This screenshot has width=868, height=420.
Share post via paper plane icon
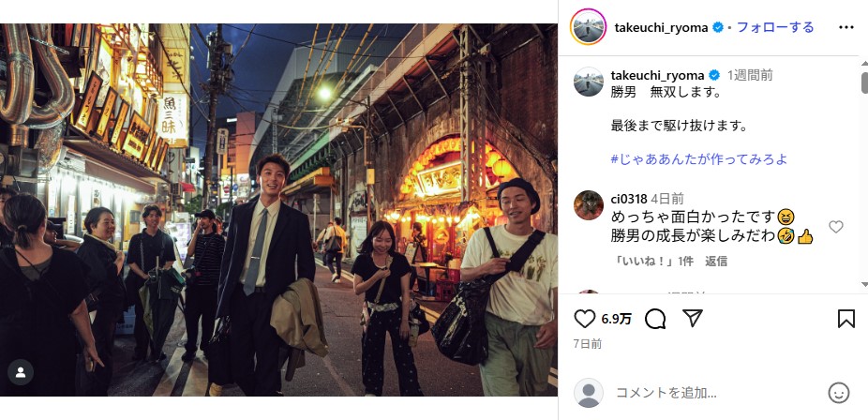692,318
